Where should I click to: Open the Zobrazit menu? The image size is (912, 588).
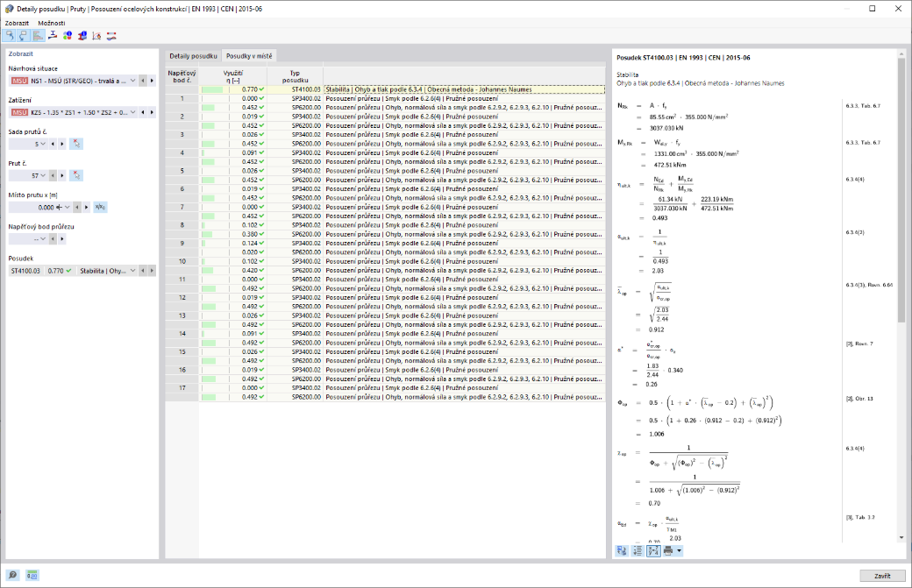coord(17,24)
